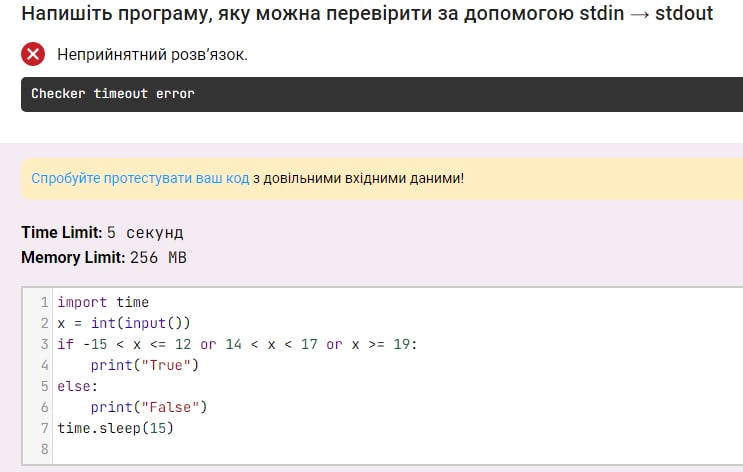Click line number 7 in the gutter
743x472 pixels.
click(44, 428)
